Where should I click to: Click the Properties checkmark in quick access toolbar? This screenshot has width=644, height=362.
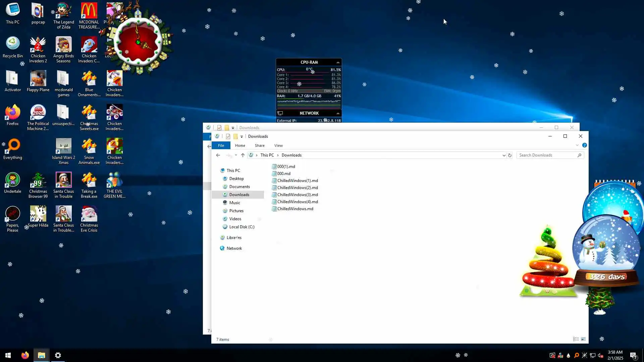pyautogui.click(x=228, y=136)
